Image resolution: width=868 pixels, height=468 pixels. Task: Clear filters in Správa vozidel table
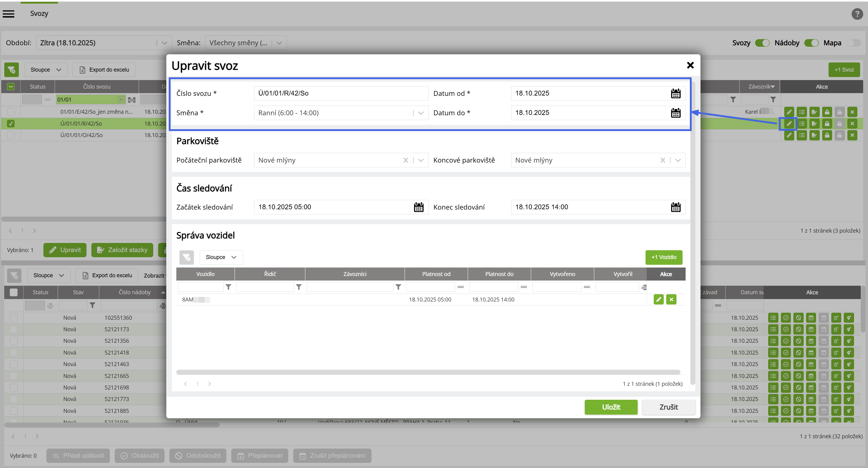tap(186, 257)
